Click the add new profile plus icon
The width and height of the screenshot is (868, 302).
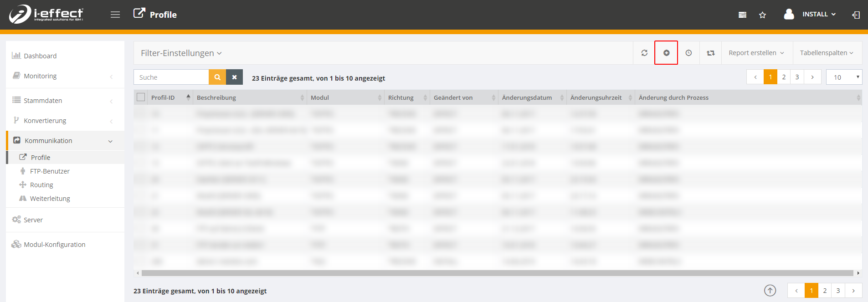(x=666, y=53)
